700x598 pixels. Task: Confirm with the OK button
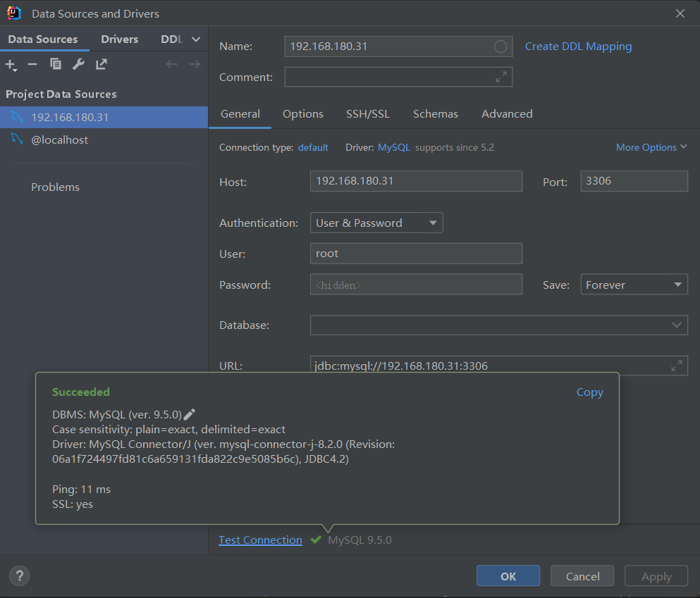[x=508, y=576]
